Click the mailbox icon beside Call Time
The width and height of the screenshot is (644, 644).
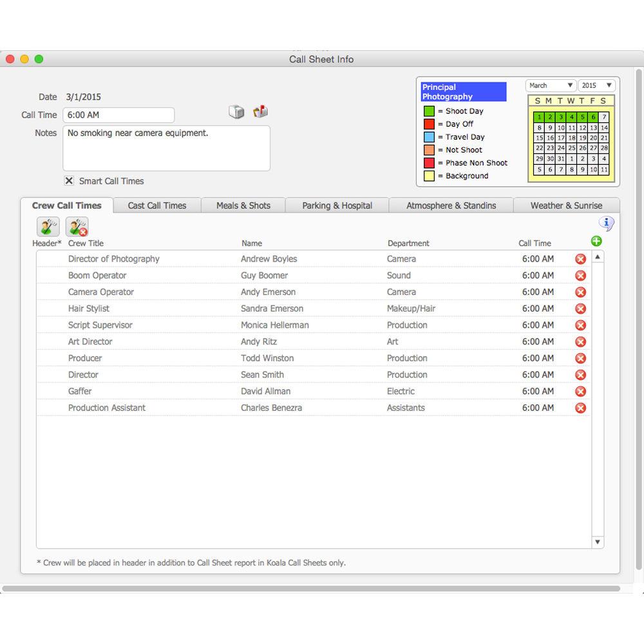click(260, 112)
